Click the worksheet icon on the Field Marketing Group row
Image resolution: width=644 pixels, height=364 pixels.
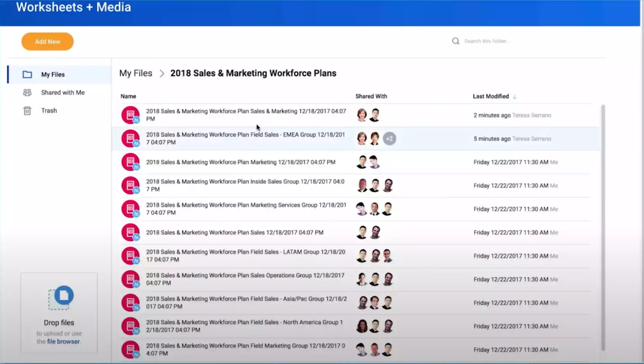pos(131,349)
